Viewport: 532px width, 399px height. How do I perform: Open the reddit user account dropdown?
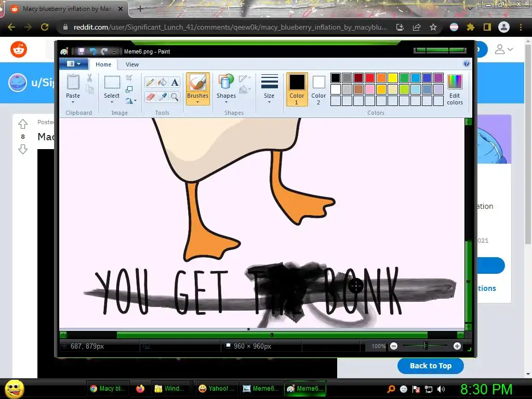(x=503, y=49)
